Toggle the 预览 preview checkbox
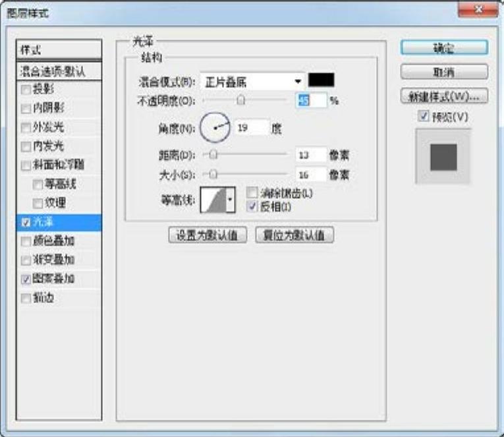504x437 pixels. (x=423, y=115)
